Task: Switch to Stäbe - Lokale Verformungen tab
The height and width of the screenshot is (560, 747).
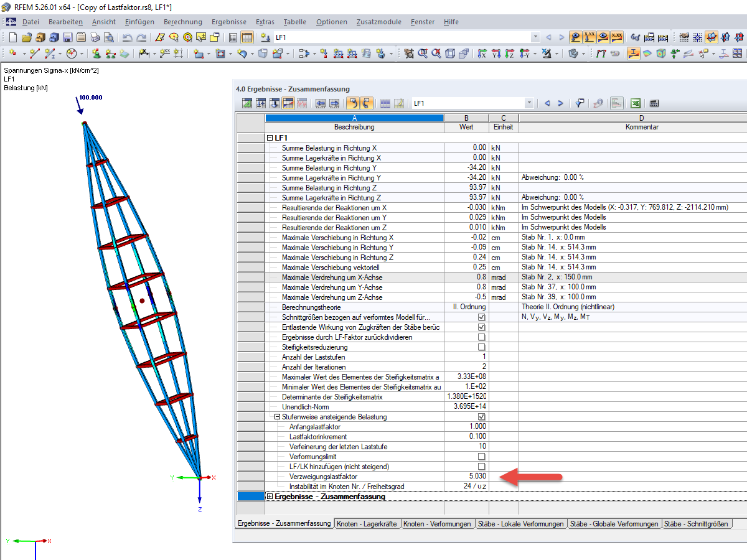Action: click(x=521, y=524)
